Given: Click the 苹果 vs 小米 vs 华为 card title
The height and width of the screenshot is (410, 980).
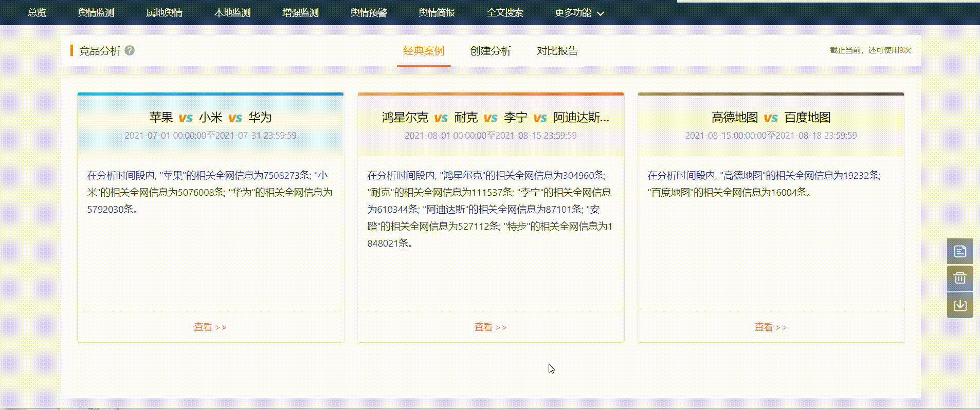Looking at the screenshot, I should (210, 117).
